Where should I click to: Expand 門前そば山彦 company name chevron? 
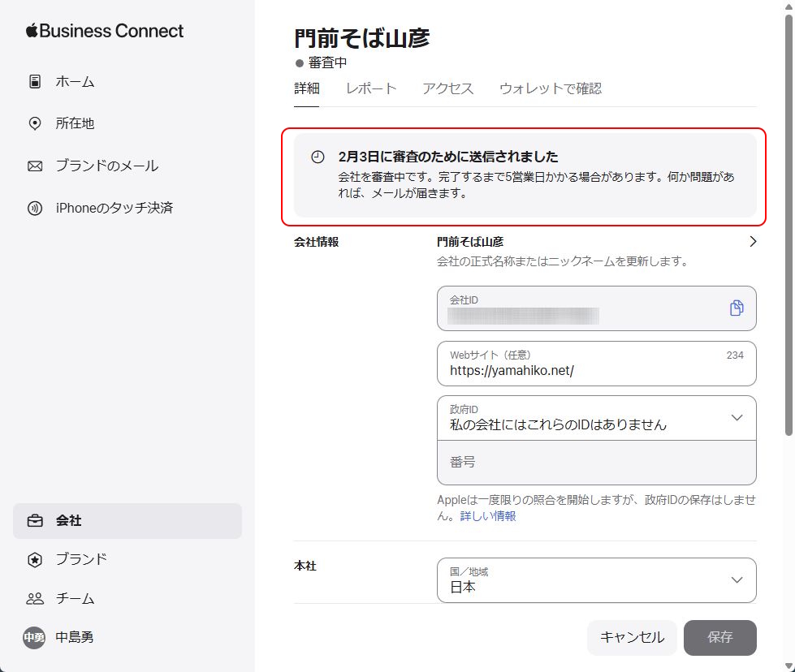pos(752,242)
